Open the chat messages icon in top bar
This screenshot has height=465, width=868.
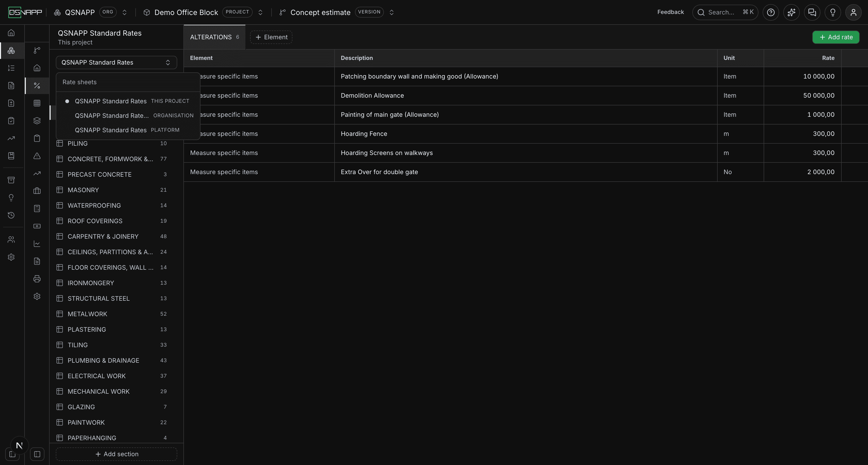pos(812,12)
